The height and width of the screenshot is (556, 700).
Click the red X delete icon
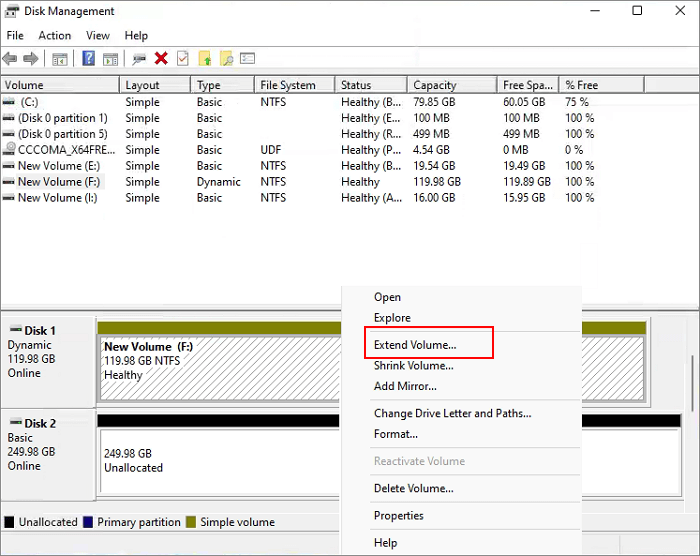(x=161, y=59)
